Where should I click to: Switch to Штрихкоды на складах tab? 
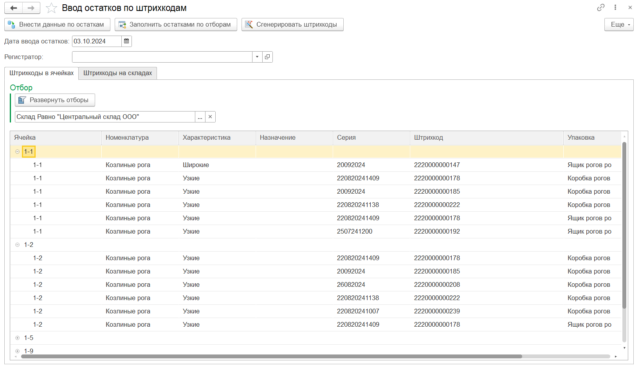[118, 73]
